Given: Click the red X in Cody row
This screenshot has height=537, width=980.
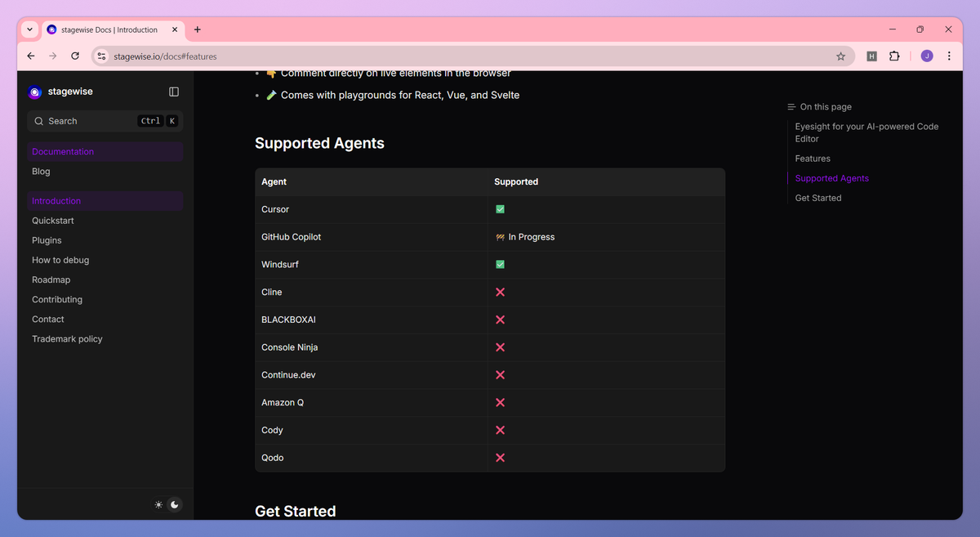Looking at the screenshot, I should 500,430.
